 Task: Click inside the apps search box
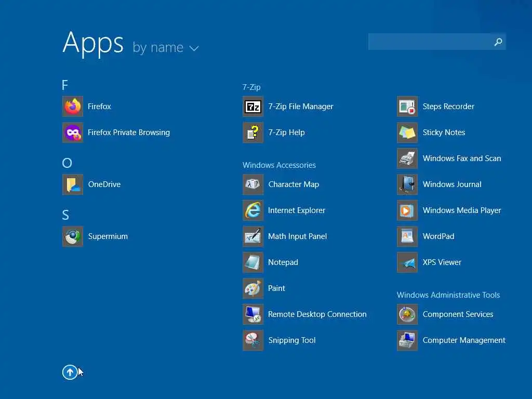[437, 42]
